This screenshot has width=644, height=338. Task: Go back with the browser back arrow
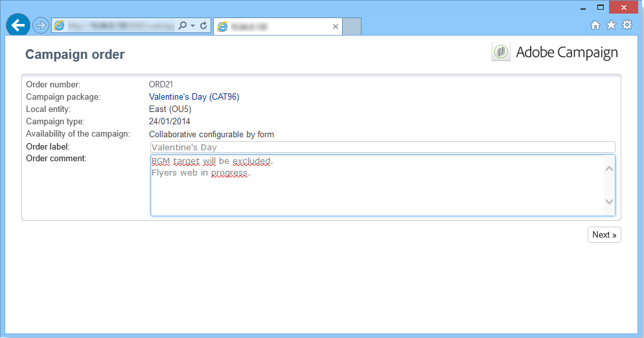[x=18, y=25]
